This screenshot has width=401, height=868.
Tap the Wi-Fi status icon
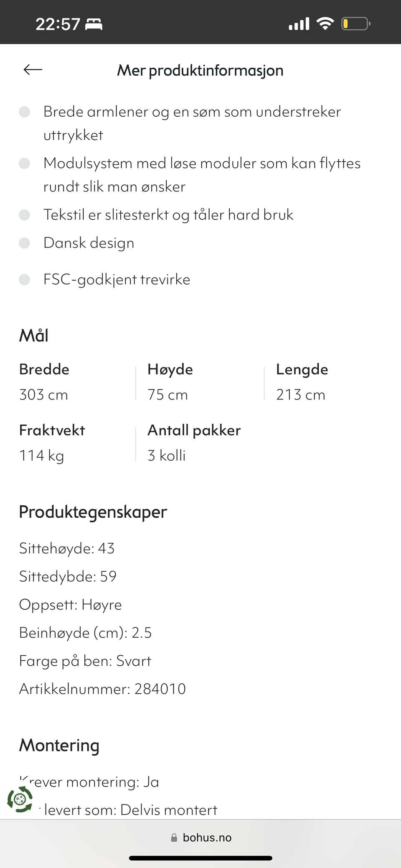click(325, 24)
